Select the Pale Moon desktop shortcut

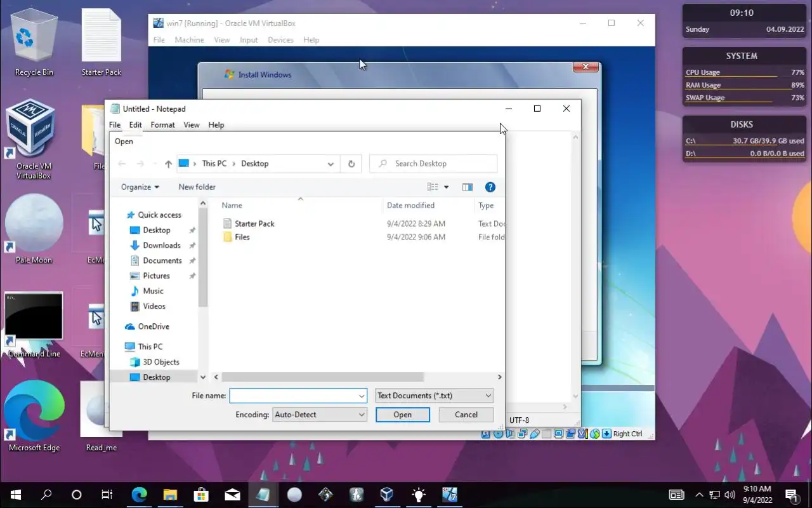[34, 230]
